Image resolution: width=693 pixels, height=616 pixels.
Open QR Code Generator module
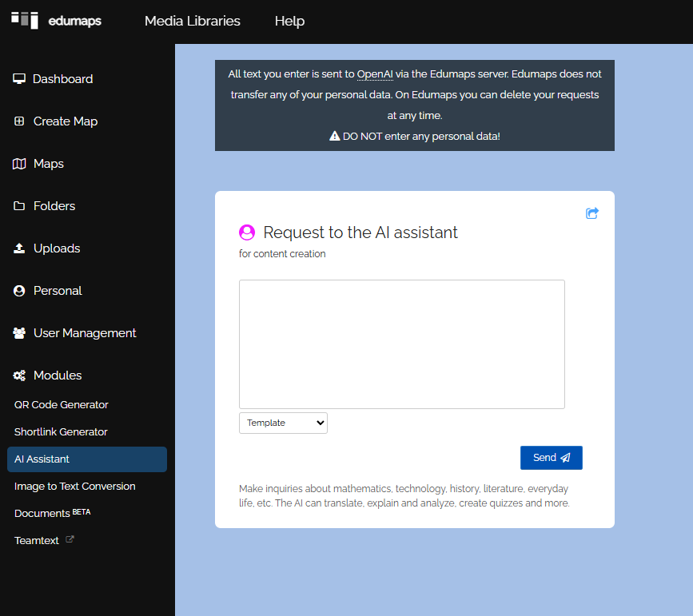pyautogui.click(x=62, y=405)
